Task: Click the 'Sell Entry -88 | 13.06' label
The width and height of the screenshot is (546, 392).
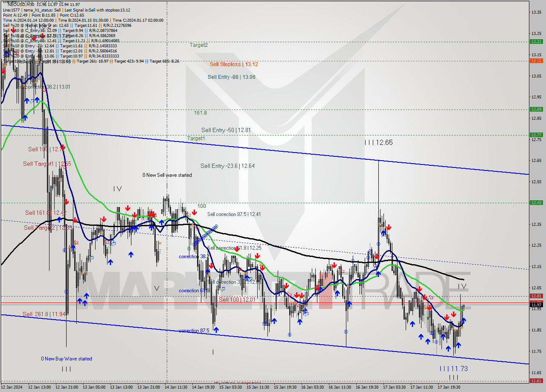Action: (232, 77)
